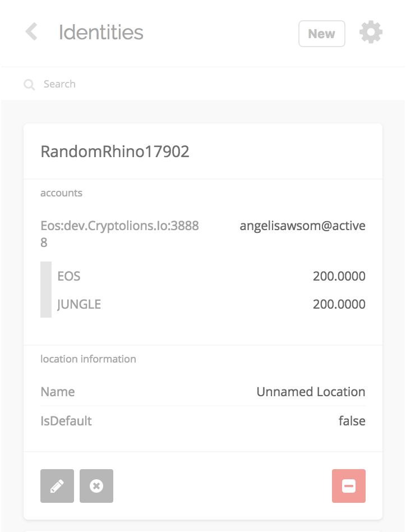Click the gray bar beside token balances
The image size is (406, 532).
pyautogui.click(x=46, y=290)
